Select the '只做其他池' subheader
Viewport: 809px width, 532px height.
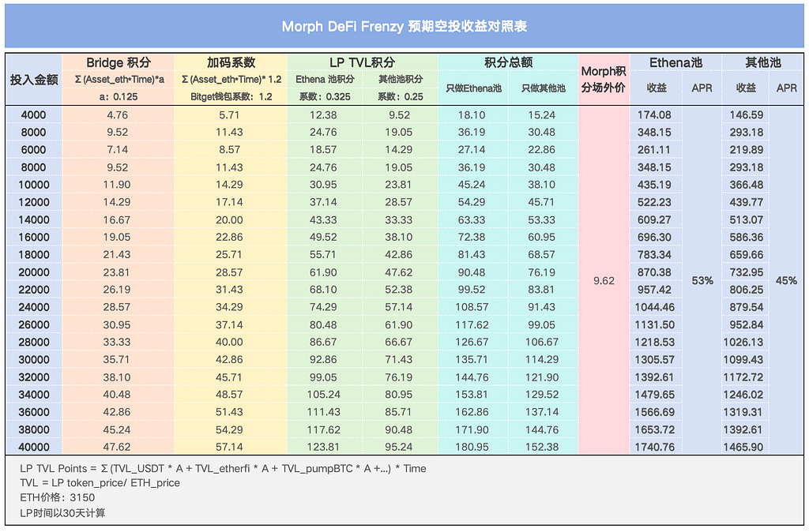tap(544, 88)
